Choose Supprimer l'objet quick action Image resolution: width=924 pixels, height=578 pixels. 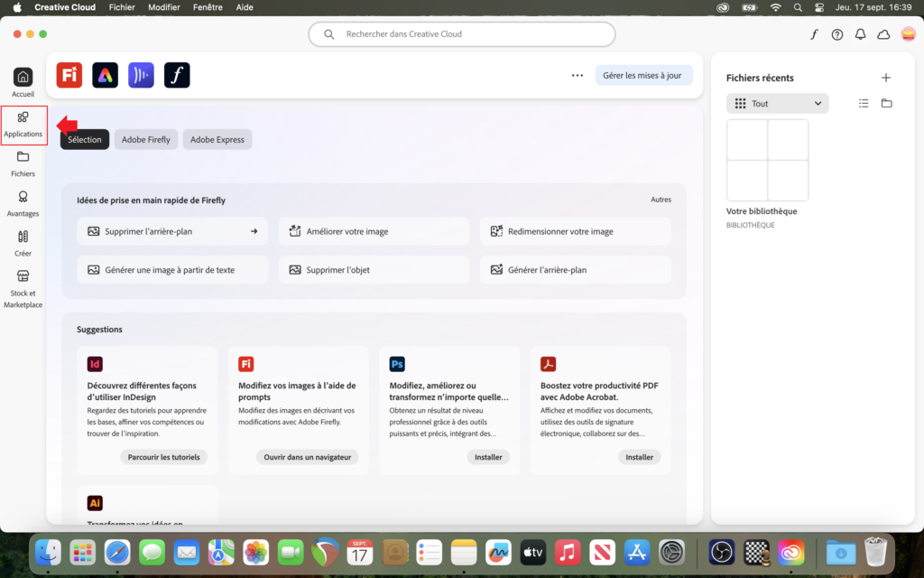(374, 269)
